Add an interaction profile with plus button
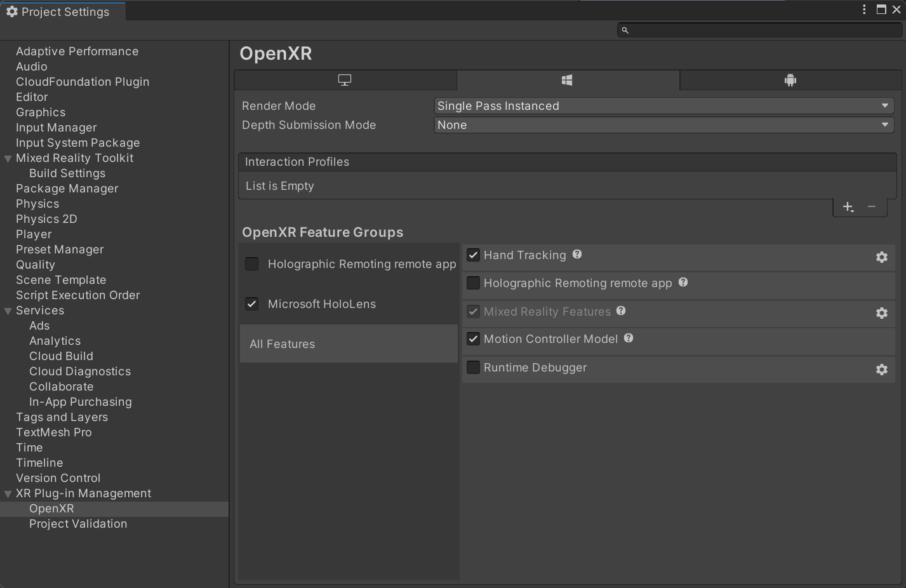This screenshot has height=588, width=906. click(x=848, y=207)
